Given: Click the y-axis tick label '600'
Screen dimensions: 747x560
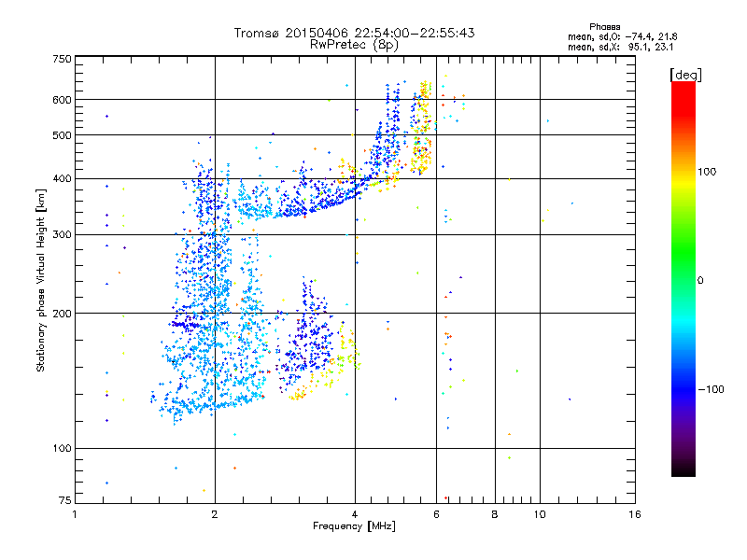Looking at the screenshot, I should click(x=62, y=100).
